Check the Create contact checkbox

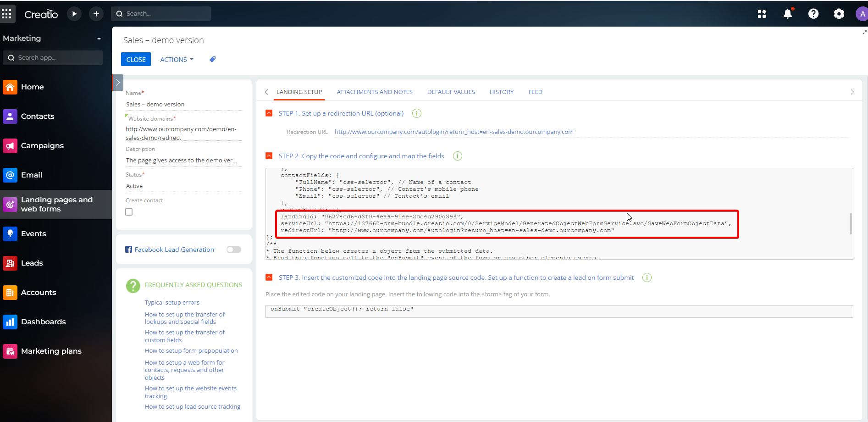point(129,212)
